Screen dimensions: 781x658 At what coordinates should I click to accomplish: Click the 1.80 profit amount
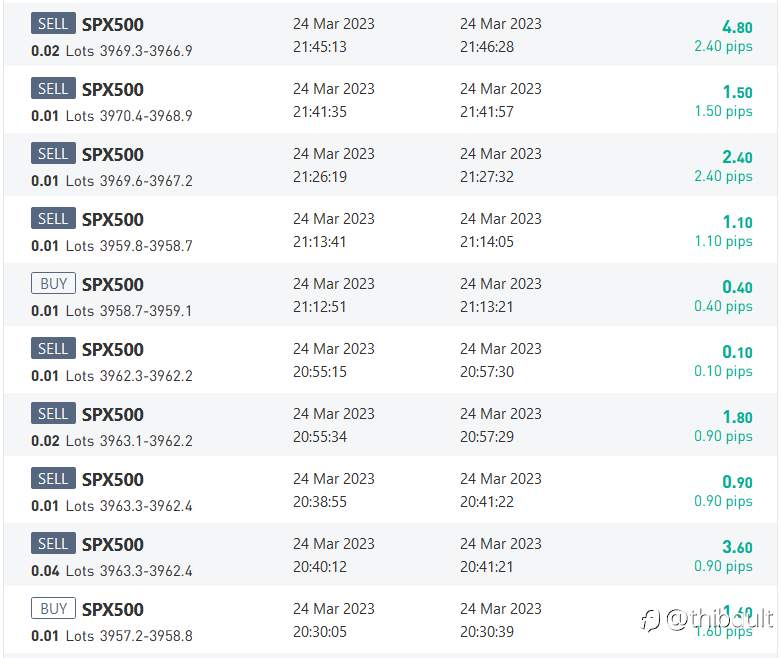click(x=737, y=417)
